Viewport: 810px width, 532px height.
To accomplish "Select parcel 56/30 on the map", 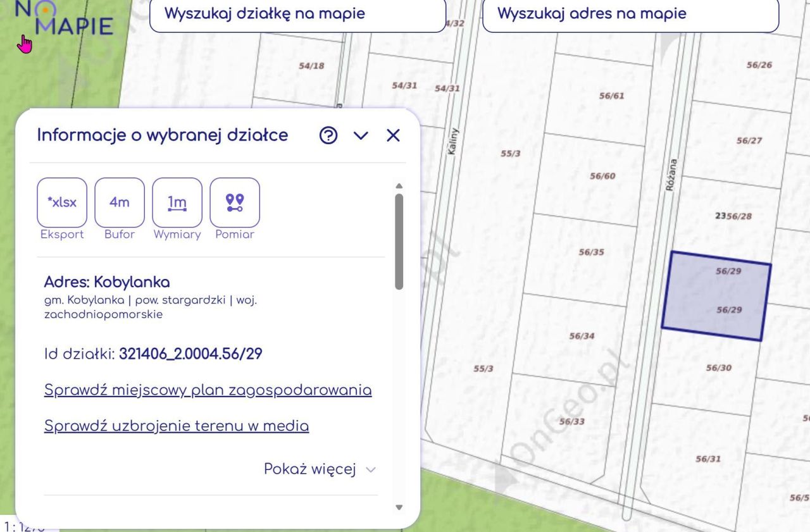I will point(719,368).
